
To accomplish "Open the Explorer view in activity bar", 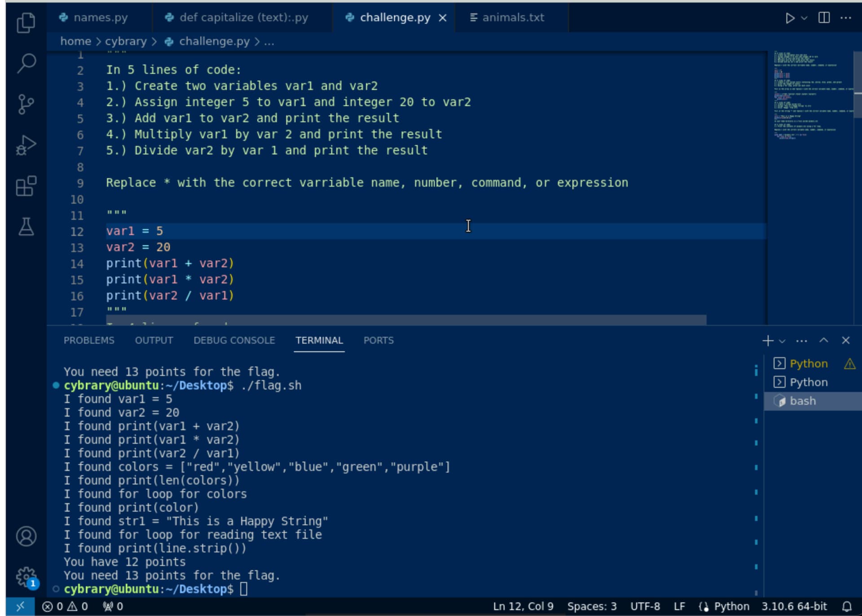I will click(x=26, y=22).
